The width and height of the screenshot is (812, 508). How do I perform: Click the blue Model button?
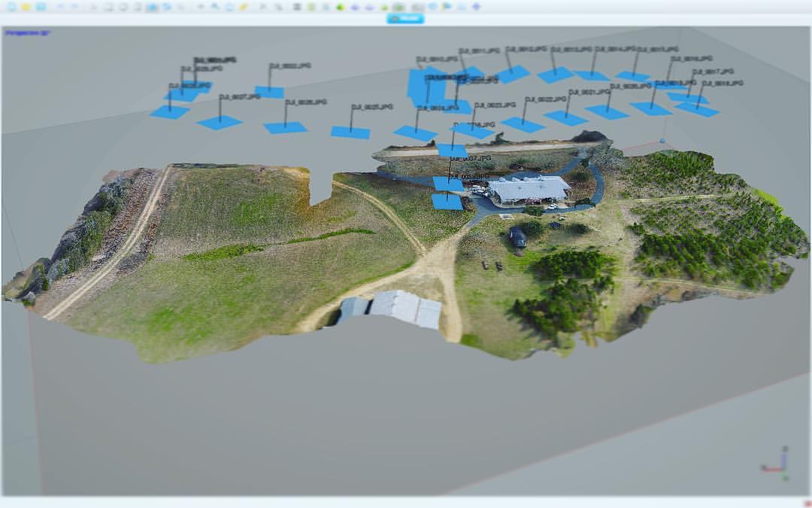pos(406,17)
